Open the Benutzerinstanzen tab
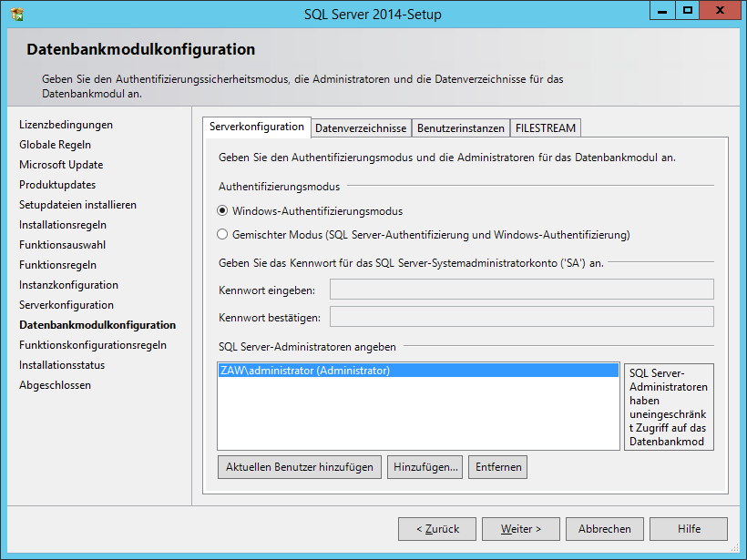747x560 pixels. coord(460,128)
